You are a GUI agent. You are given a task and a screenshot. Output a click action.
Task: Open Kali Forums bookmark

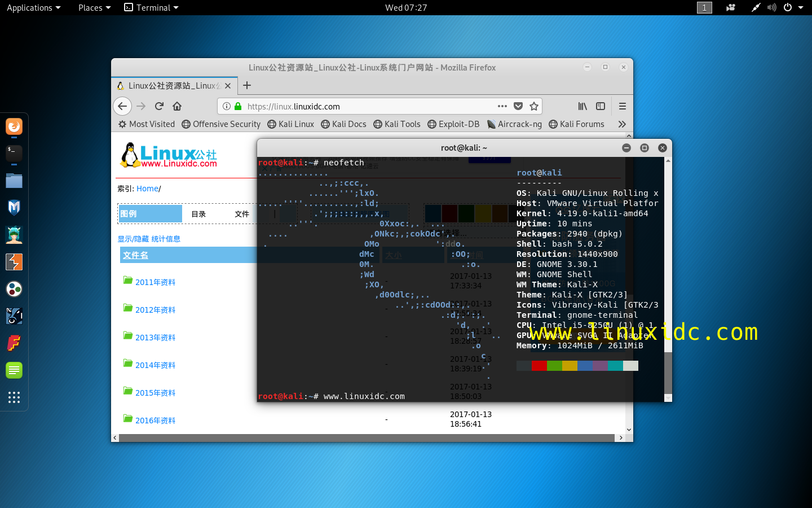pos(576,124)
